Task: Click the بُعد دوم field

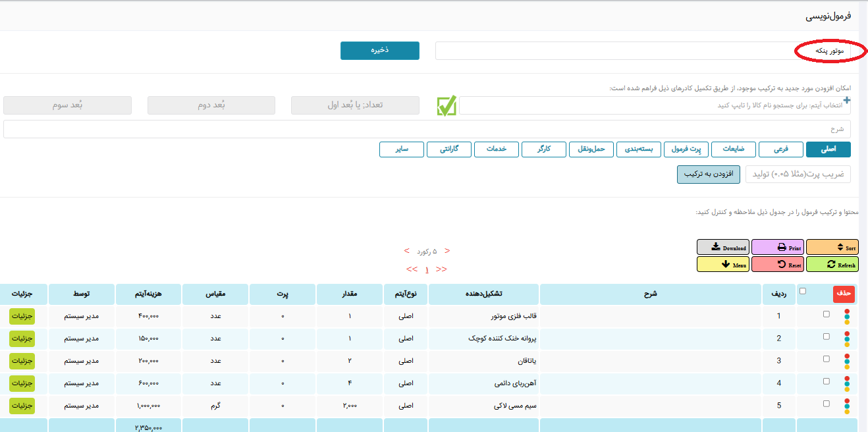Action: 211,105
